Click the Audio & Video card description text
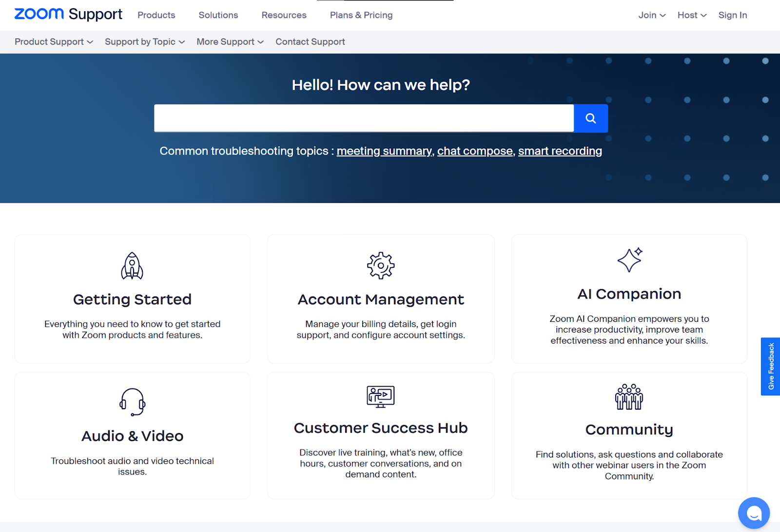The height and width of the screenshot is (532, 780). (132, 466)
